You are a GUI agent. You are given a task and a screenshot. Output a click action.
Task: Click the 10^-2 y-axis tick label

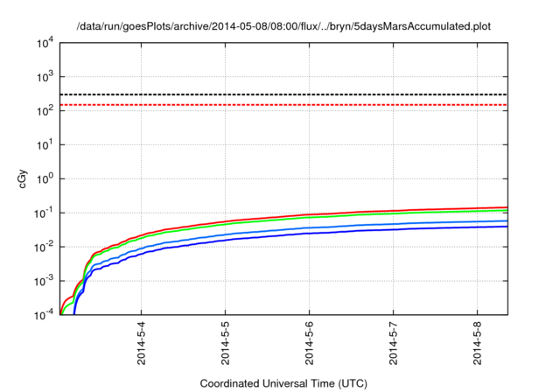tap(44, 247)
